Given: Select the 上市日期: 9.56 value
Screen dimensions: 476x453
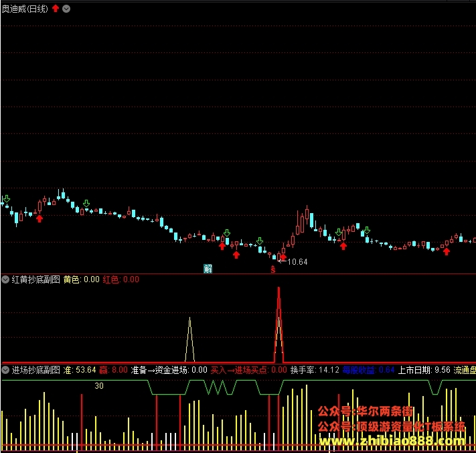Looking at the screenshot, I should click(424, 370).
